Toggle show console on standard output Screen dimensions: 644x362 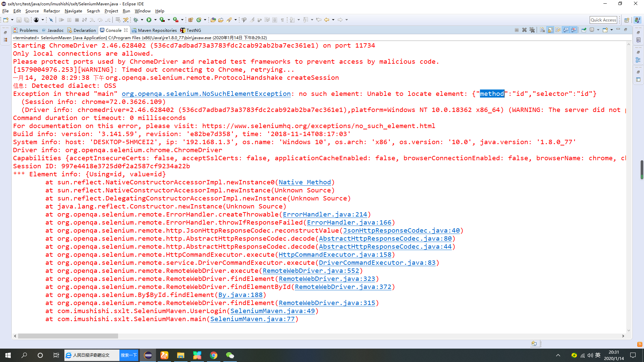[x=566, y=30]
